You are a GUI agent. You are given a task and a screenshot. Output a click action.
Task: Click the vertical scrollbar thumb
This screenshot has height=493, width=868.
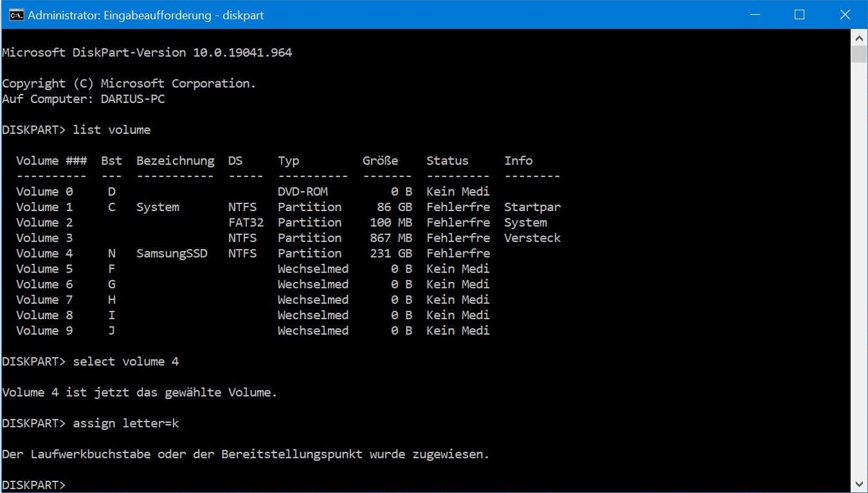[x=859, y=54]
